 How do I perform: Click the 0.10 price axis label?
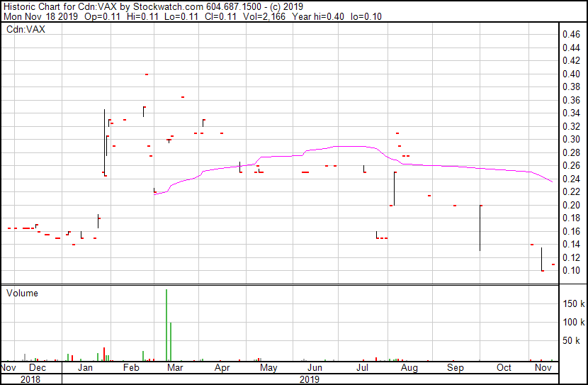point(571,270)
